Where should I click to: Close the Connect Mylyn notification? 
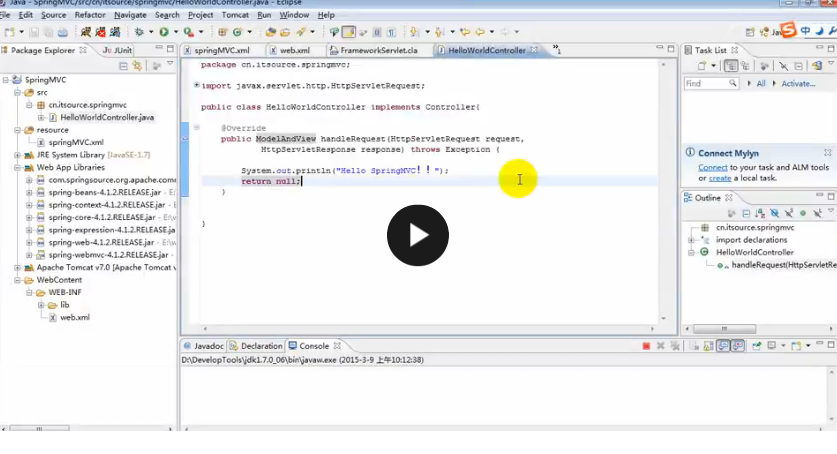click(x=827, y=153)
